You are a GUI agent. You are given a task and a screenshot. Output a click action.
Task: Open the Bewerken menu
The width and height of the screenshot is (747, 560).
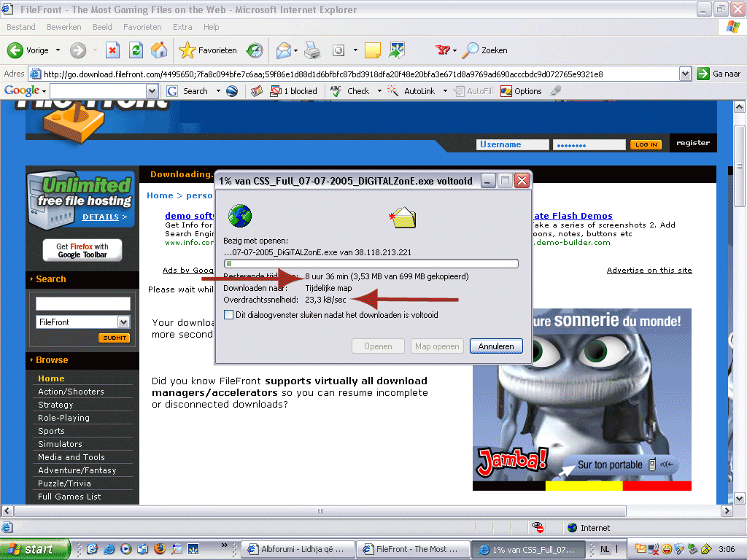pos(64,27)
